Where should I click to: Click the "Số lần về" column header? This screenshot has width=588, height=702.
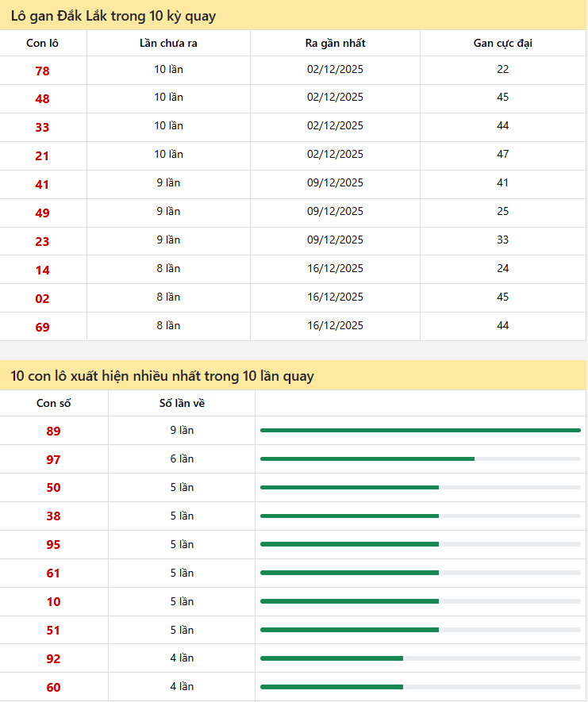tap(182, 404)
